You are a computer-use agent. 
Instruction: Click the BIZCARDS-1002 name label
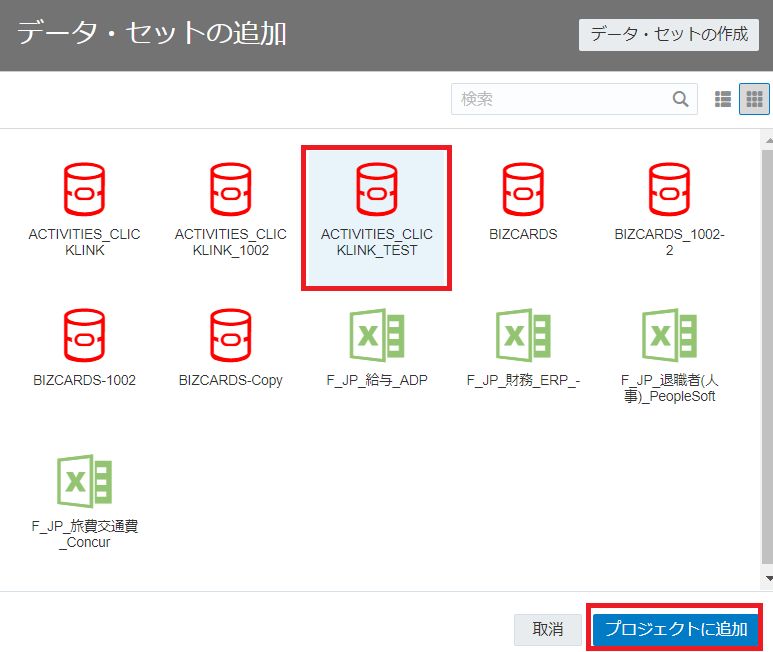tap(84, 380)
